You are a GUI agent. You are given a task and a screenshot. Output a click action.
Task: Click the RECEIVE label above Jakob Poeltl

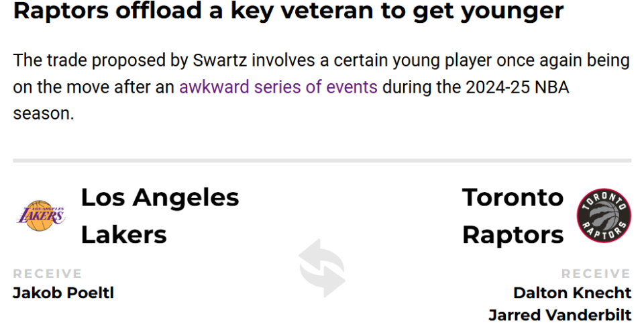[x=47, y=273]
